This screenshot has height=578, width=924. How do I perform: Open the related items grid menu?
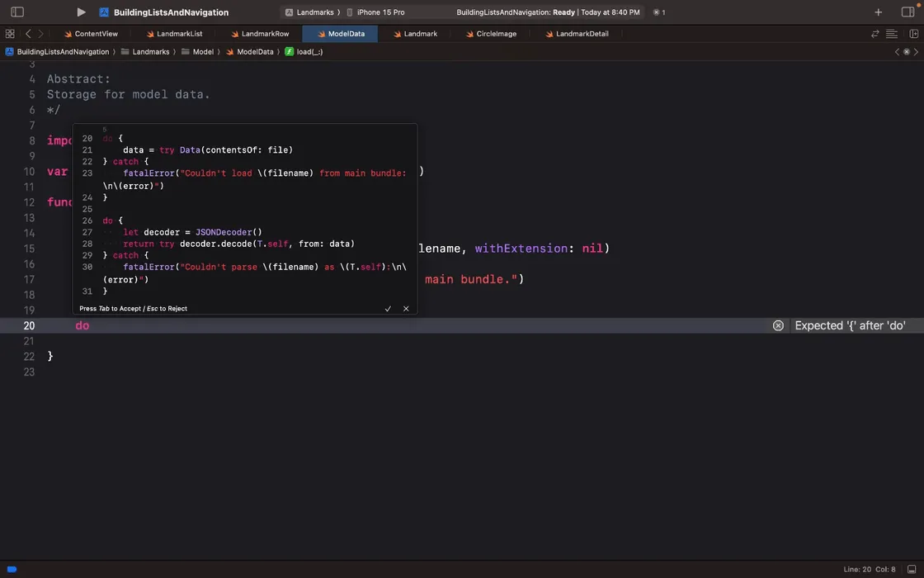click(10, 34)
